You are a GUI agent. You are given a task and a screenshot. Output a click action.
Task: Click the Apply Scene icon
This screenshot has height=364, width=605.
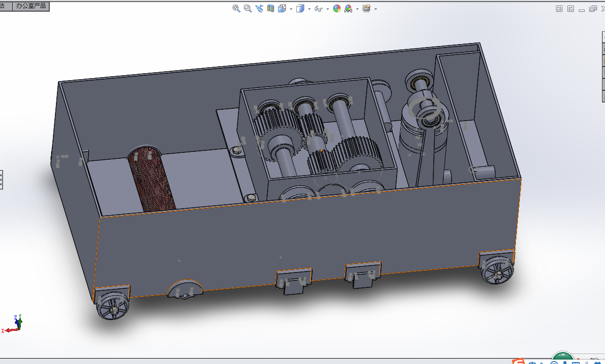(348, 8)
